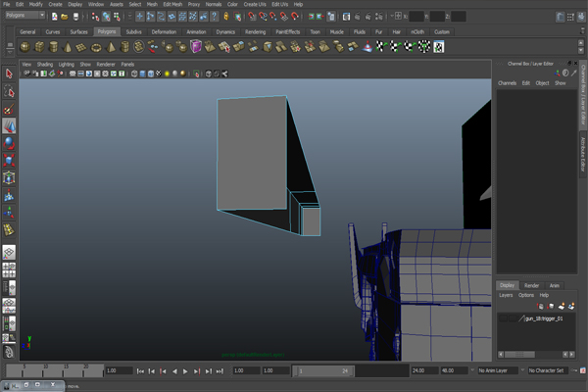Open the shelf menu arrow at left
This screenshot has width=588, height=392.
pos(10,52)
